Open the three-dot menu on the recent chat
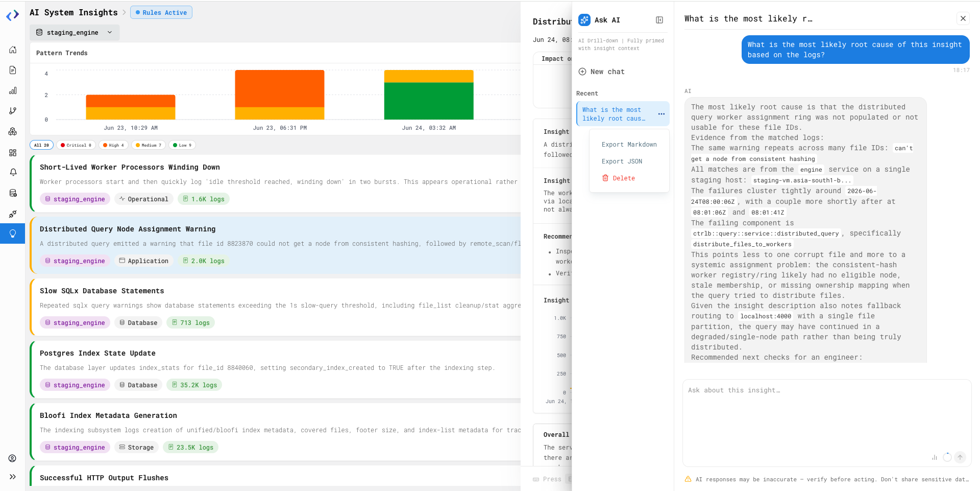The image size is (980, 491). (661, 114)
